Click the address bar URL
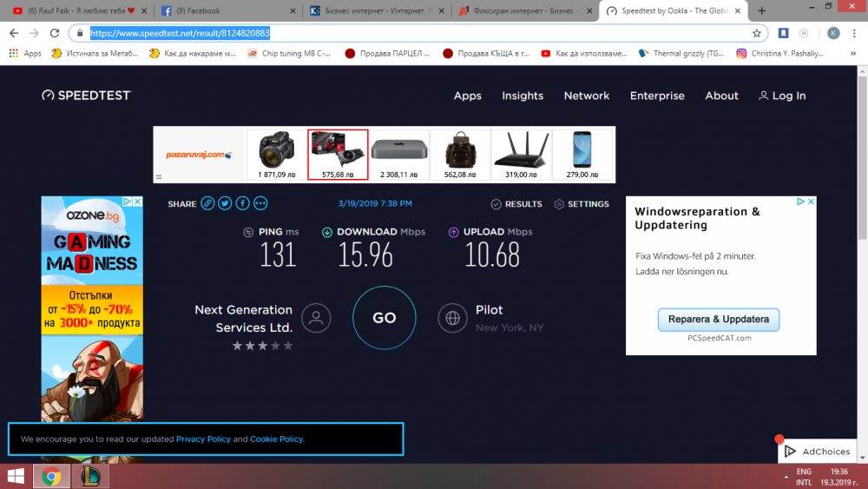 (180, 33)
